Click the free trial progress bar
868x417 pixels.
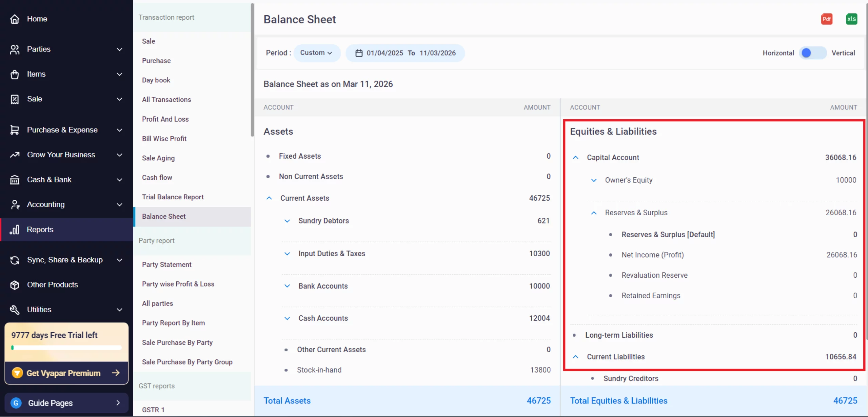tap(66, 348)
